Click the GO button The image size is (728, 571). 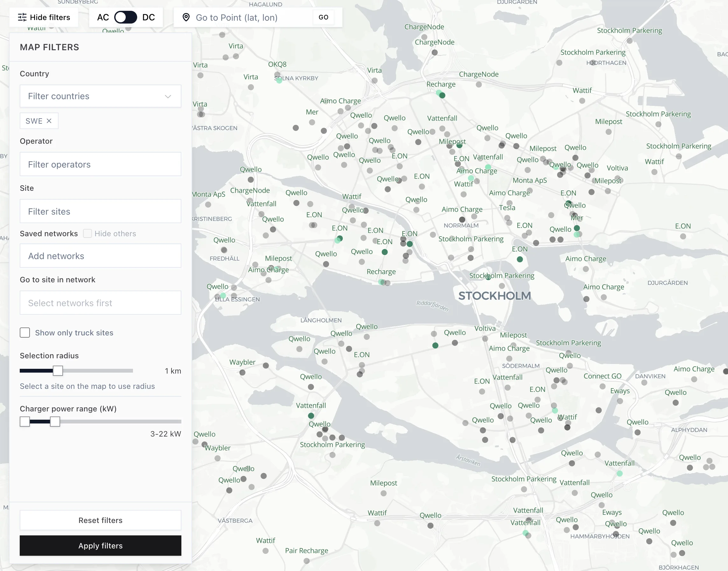click(x=323, y=17)
